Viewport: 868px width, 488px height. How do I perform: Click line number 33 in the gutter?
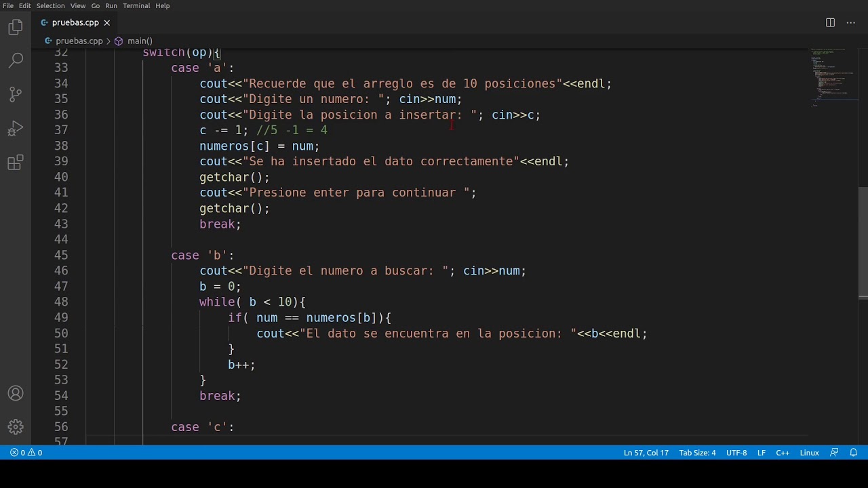tap(61, 68)
